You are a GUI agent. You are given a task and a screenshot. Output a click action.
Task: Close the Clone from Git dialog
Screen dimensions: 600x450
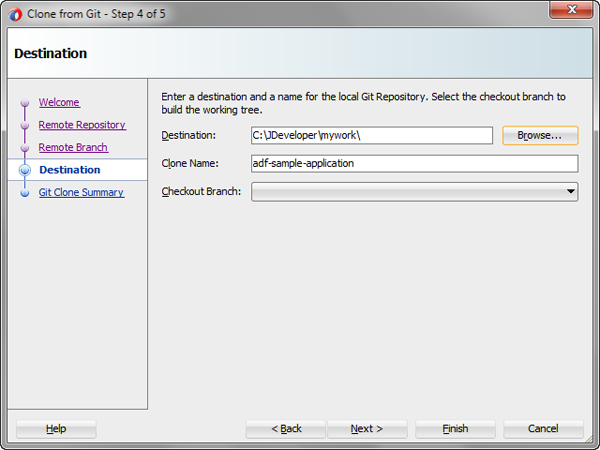571,10
